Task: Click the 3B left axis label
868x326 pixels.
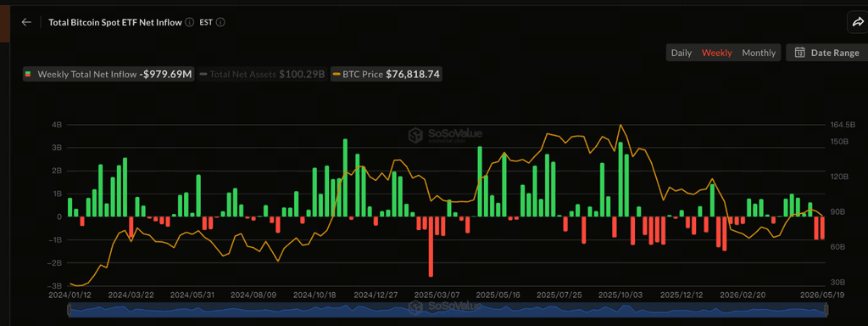Action: pos(57,148)
